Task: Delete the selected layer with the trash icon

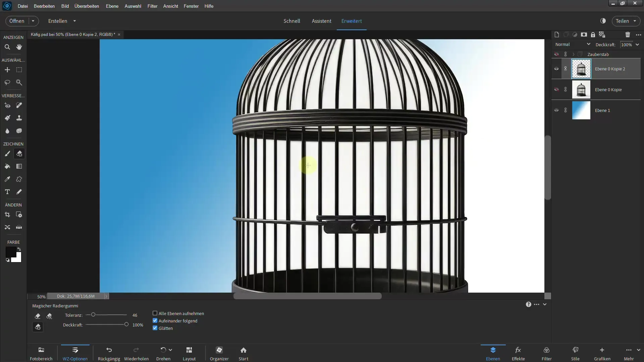Action: pyautogui.click(x=628, y=35)
